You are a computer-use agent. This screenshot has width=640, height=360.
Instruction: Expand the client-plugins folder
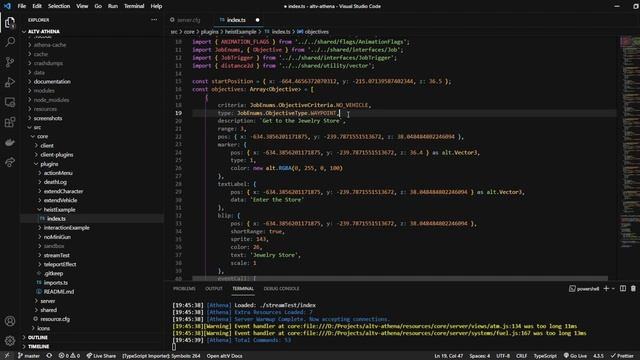point(57,155)
